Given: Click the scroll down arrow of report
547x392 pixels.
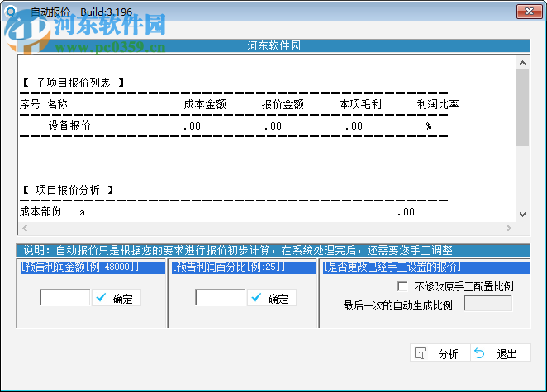Looking at the screenshot, I should click(522, 215).
